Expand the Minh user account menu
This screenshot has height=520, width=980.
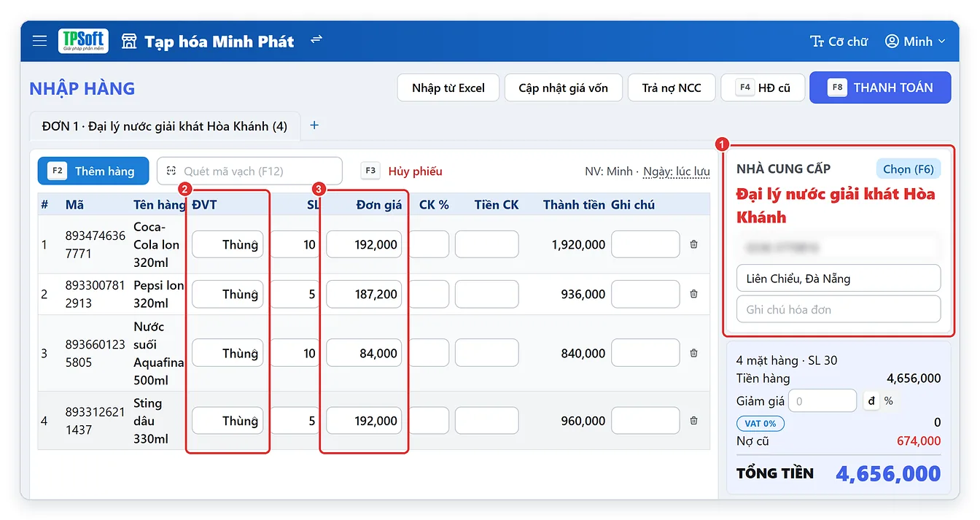915,42
